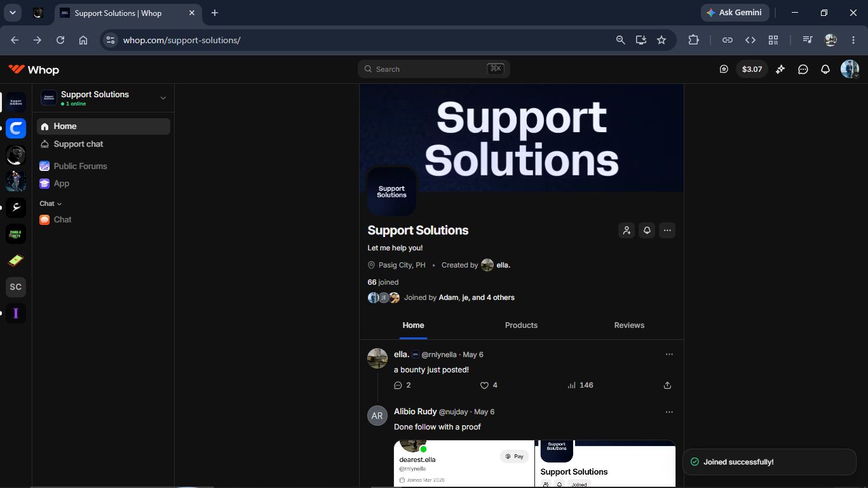Expand the Support Solutions sidebar header dropdown
This screenshot has height=488, width=868.
point(163,98)
